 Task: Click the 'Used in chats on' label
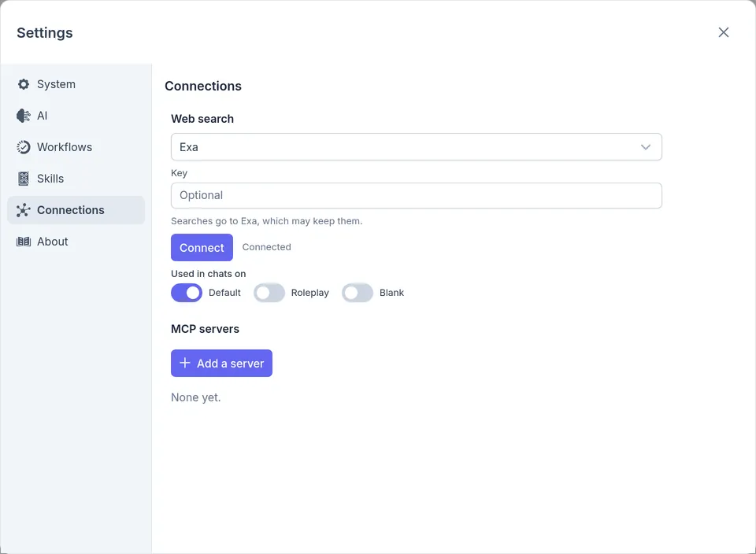click(x=208, y=274)
